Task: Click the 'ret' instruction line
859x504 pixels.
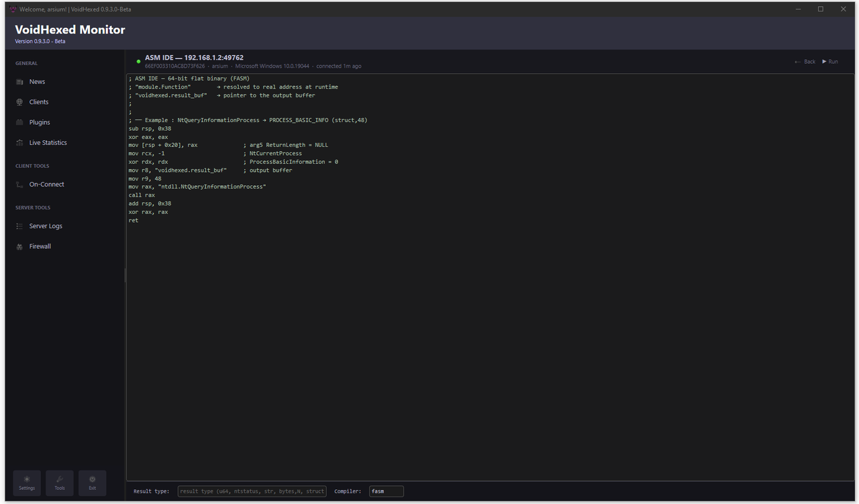Action: (134, 220)
